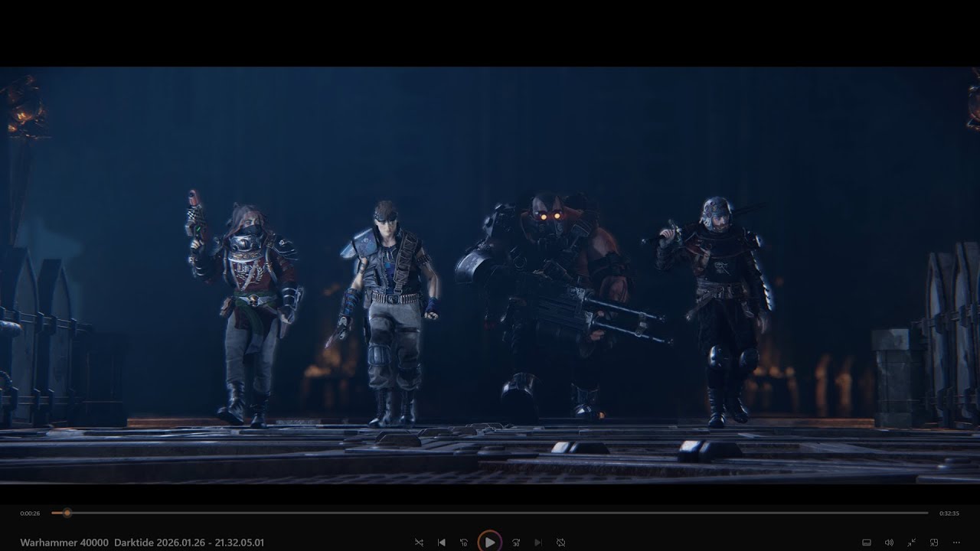The height and width of the screenshot is (551, 980).
Task: Open subtitles and captions options
Action: point(866,543)
